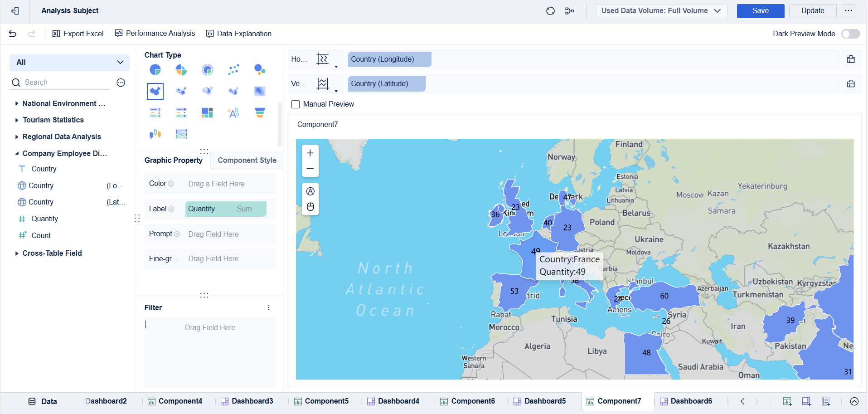Screen dimensions: 868x414
Task: Select the rose chart type
Action: 181,69
